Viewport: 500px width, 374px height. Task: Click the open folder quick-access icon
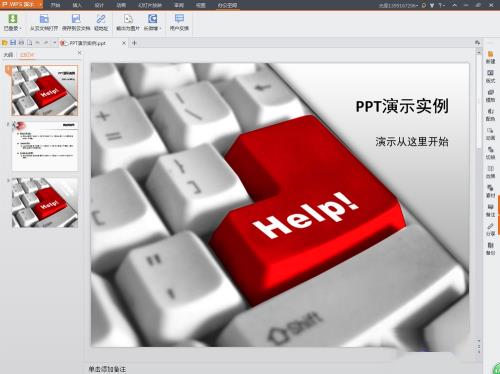5,43
